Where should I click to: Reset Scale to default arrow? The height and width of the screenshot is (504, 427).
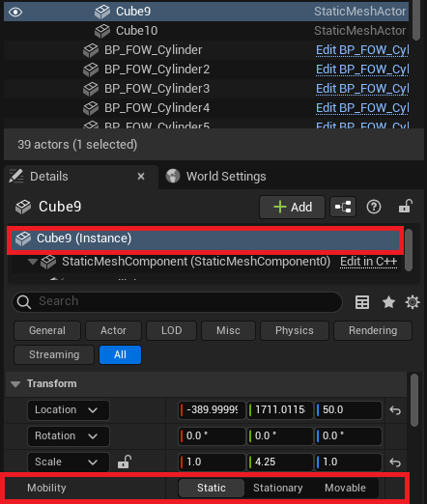pos(395,462)
